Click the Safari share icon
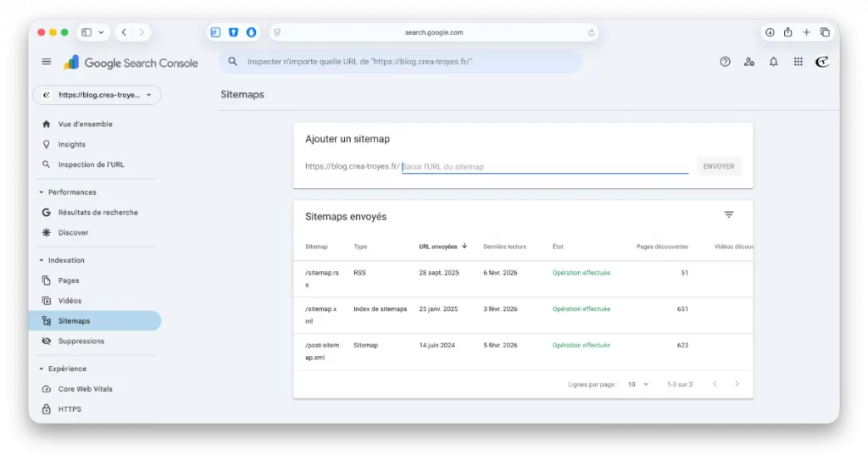Image resolution: width=868 pixels, height=461 pixels. click(787, 33)
